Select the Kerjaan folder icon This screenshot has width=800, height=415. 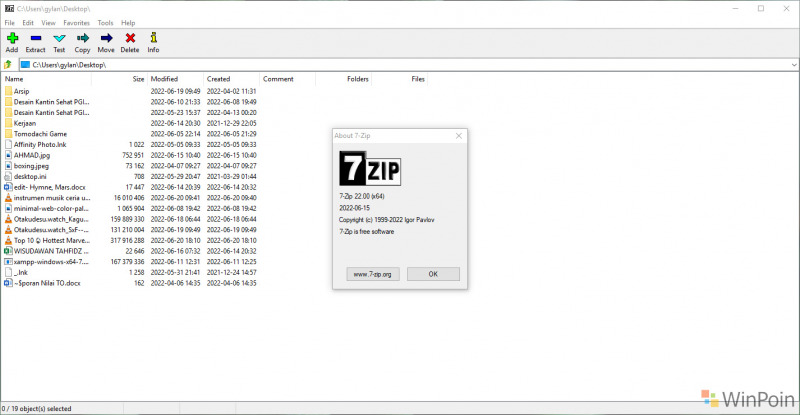tap(8, 123)
